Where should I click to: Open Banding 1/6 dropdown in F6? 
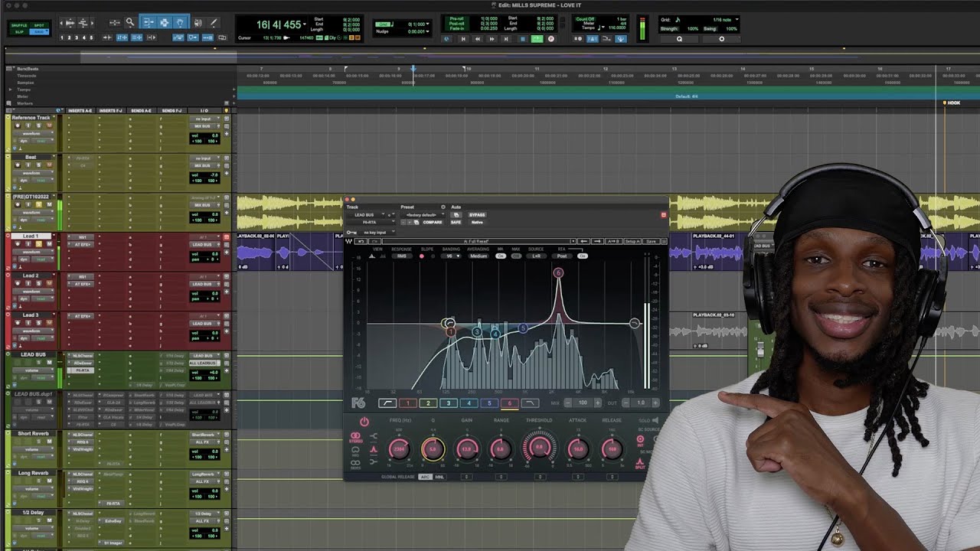click(x=452, y=256)
